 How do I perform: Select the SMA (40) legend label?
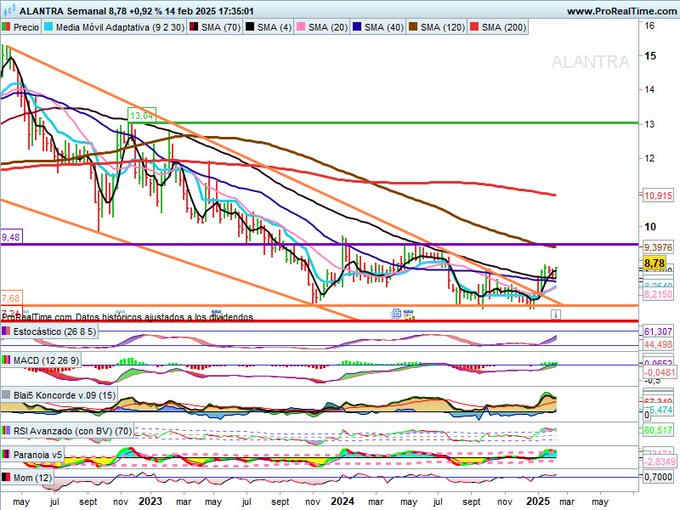click(x=384, y=27)
